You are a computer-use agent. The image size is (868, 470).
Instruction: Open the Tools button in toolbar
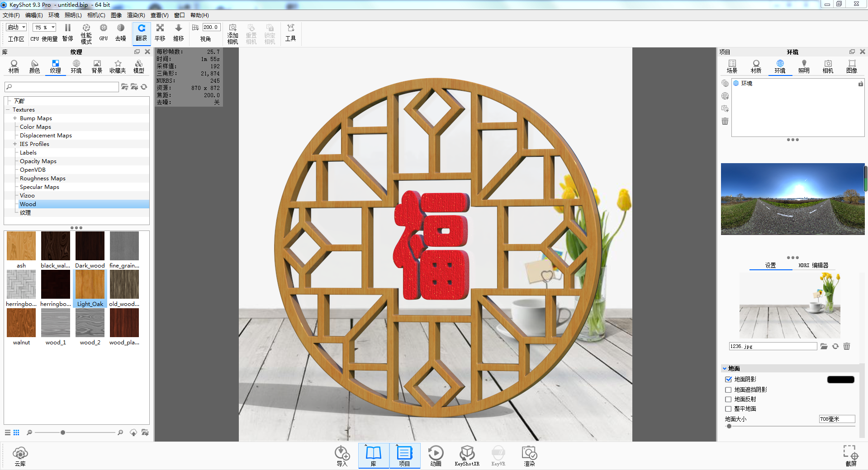[x=290, y=33]
